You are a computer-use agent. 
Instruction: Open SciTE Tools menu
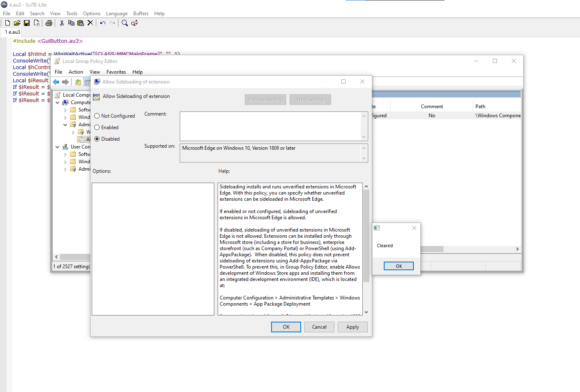coord(72,14)
